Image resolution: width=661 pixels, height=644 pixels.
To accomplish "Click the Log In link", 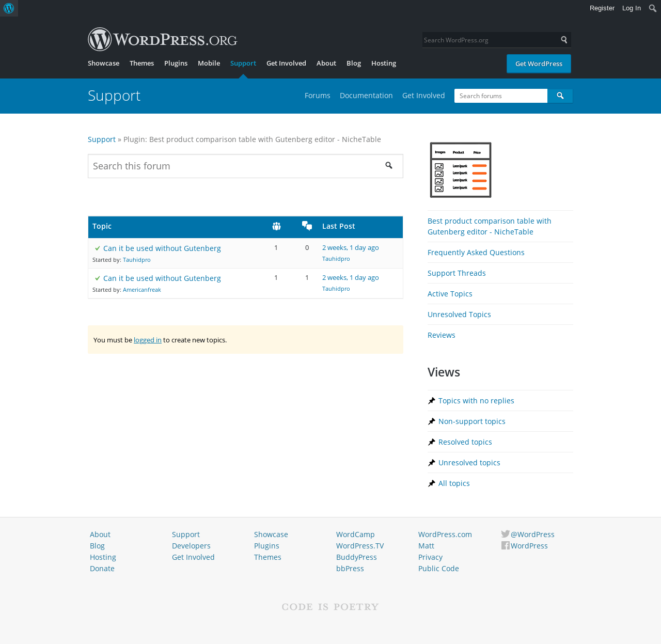I will 631,8.
